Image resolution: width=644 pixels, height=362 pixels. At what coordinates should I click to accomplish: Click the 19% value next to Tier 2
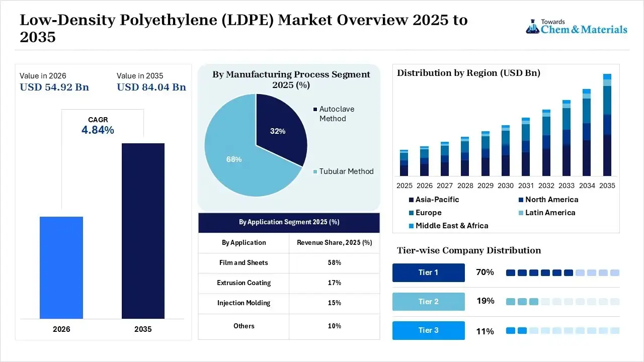click(486, 301)
